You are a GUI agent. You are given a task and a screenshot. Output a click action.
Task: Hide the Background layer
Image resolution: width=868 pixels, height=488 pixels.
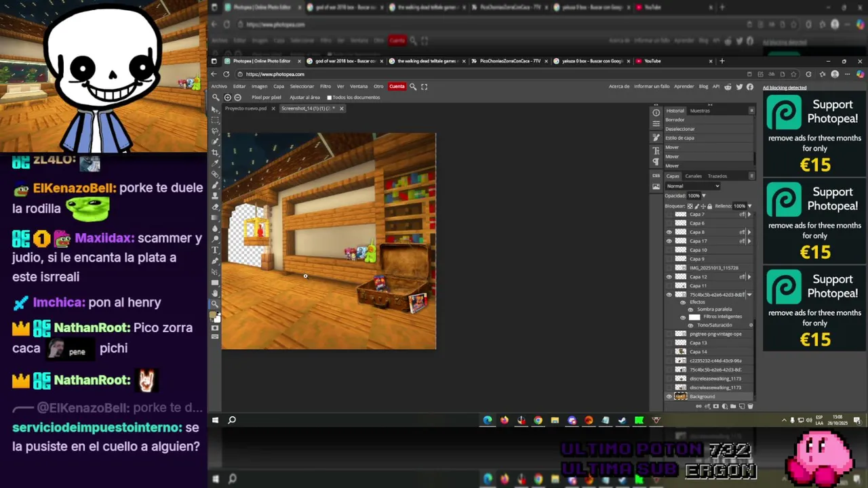669,396
